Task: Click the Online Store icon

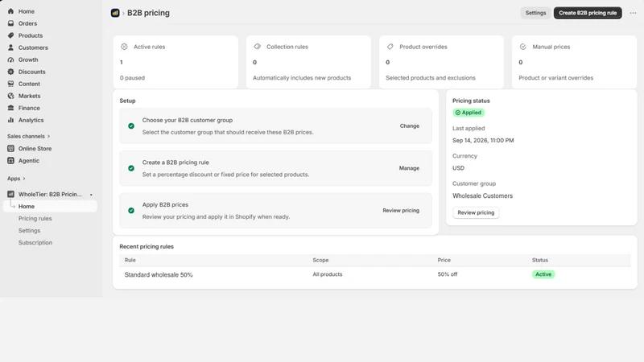Action: coord(10,149)
